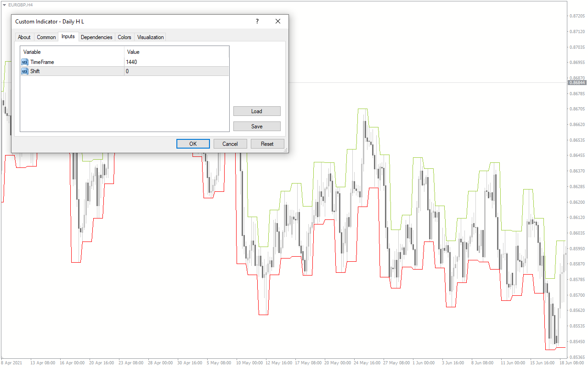Click the Shift variable integer icon

tap(25, 71)
